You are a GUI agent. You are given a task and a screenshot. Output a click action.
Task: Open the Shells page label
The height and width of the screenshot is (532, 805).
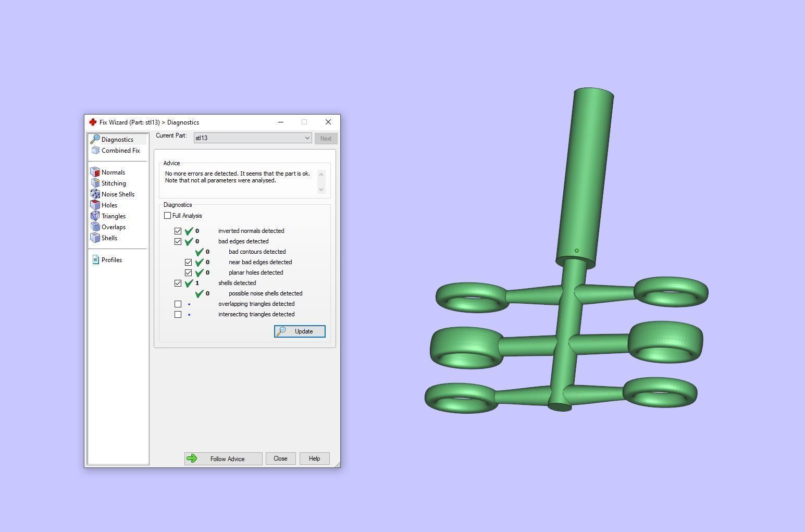coord(109,238)
